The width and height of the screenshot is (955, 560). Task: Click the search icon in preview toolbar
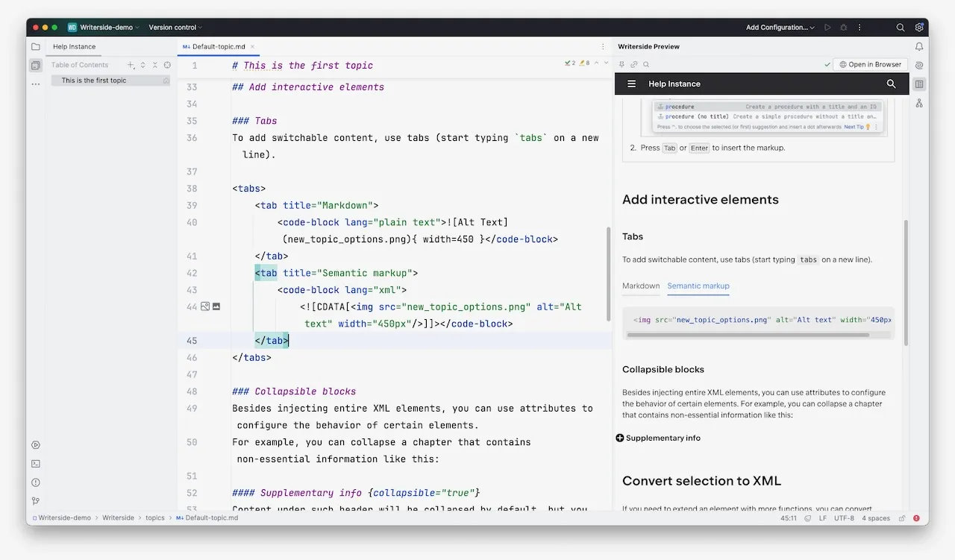[x=646, y=65]
